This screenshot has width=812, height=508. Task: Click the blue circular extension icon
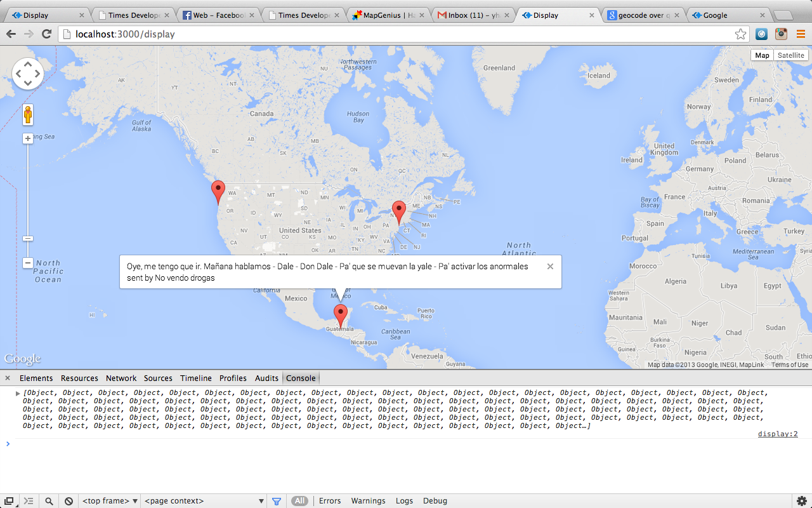pos(762,34)
